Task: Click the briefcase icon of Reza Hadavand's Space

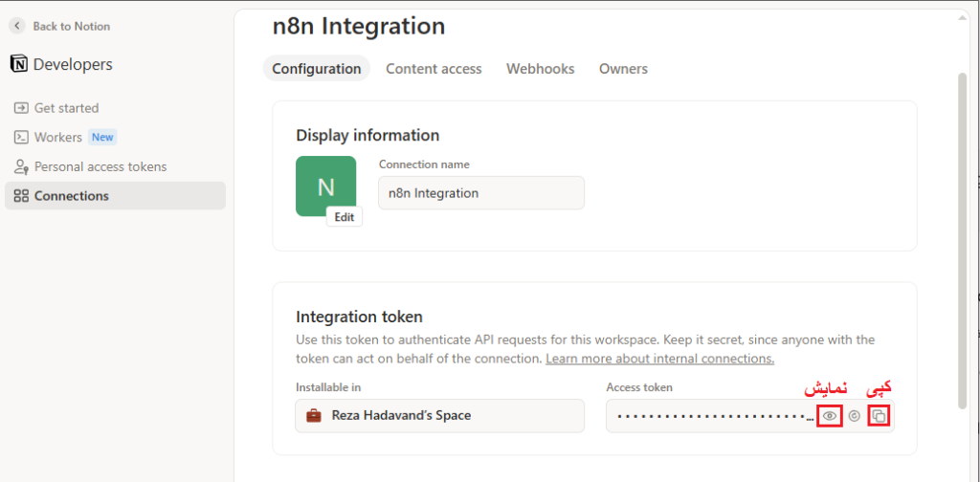Action: [314, 415]
